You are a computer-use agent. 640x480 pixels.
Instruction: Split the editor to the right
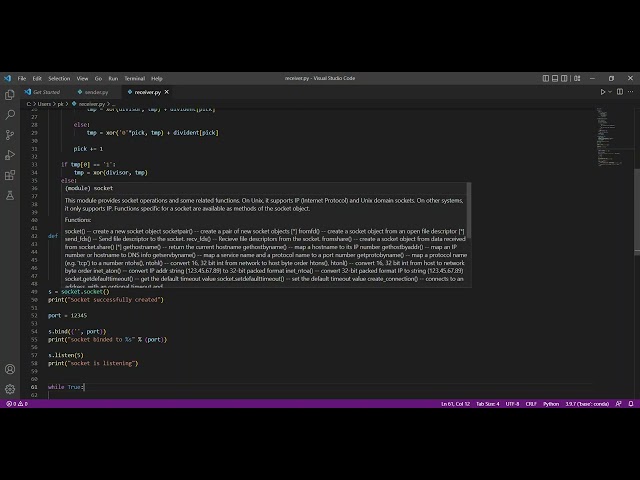point(620,92)
